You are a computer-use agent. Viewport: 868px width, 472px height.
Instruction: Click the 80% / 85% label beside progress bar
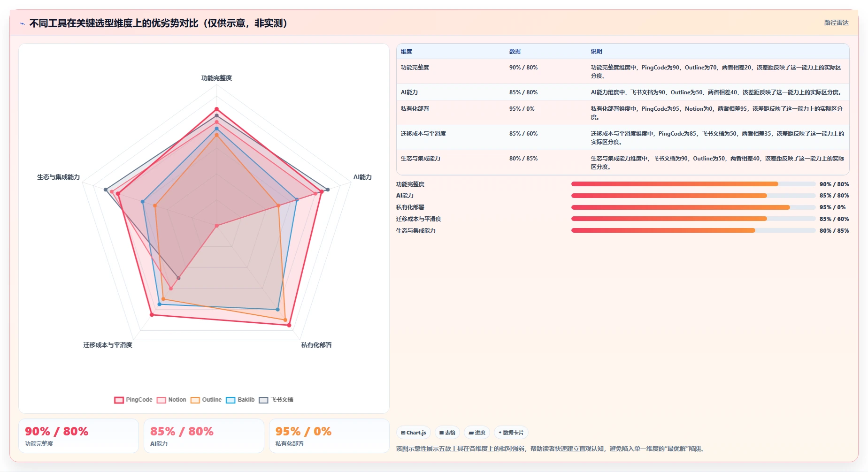point(834,231)
